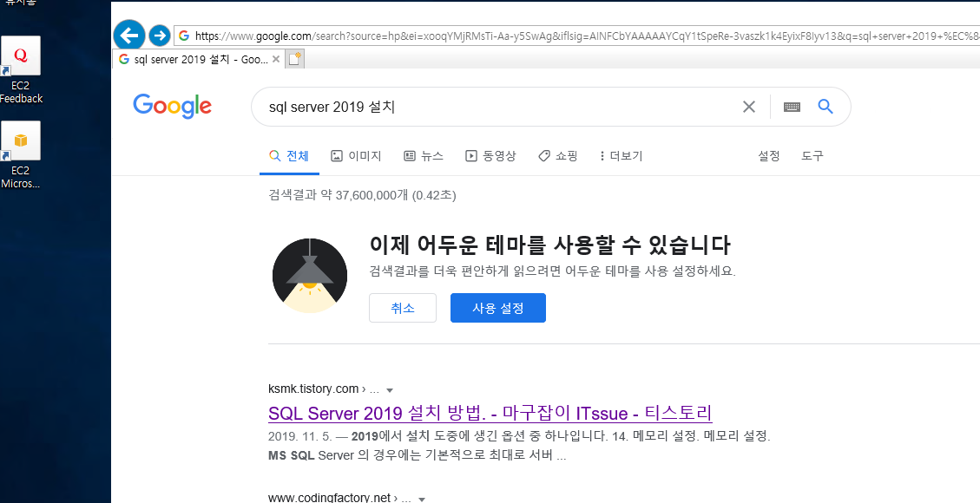Select the 'sql server 2019 설치' browser tab
Viewport: 980px width, 503px height.
pyautogui.click(x=199, y=59)
